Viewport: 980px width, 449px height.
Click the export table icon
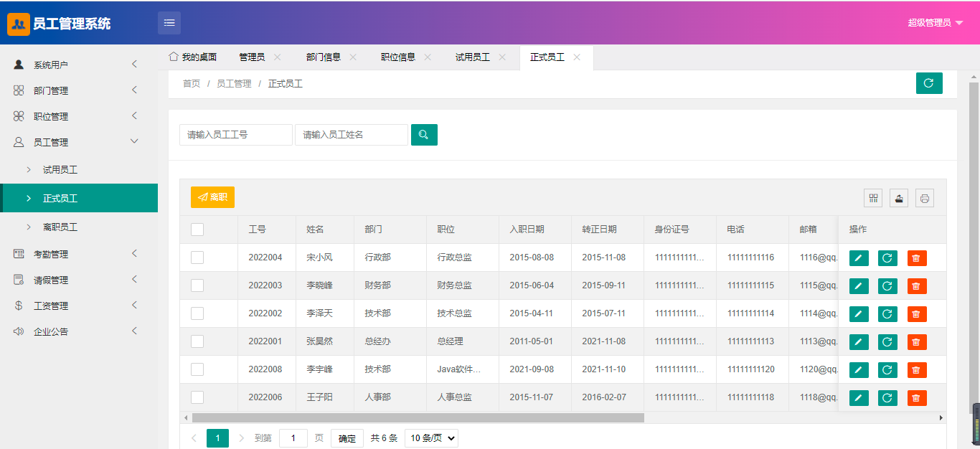(x=900, y=199)
